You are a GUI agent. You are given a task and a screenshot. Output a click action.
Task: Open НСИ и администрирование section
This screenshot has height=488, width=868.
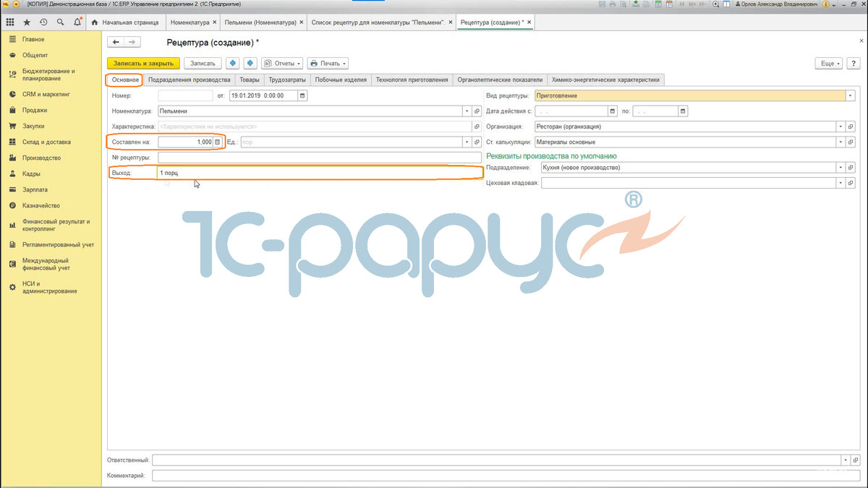click(49, 287)
